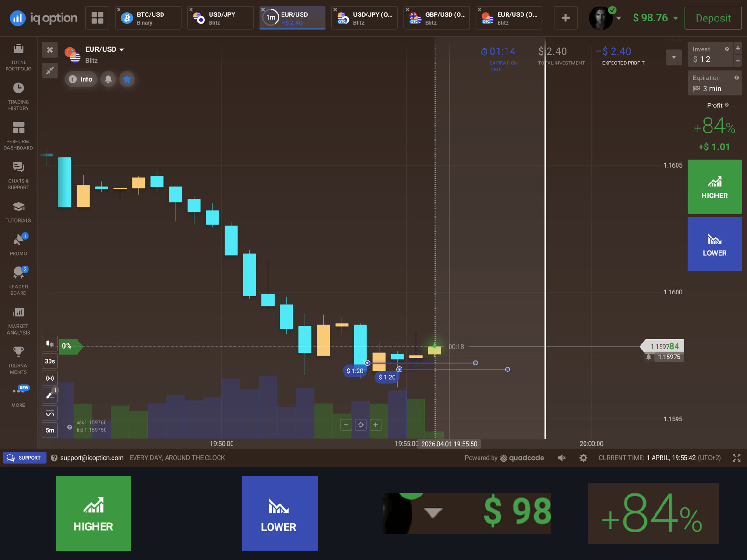Open the Leaderboard sidebar icon
The width and height of the screenshot is (747, 560).
(18, 280)
